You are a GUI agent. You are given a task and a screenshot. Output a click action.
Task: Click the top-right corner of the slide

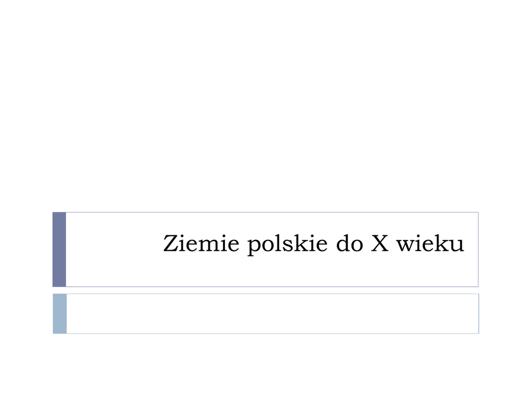(x=529, y=2)
